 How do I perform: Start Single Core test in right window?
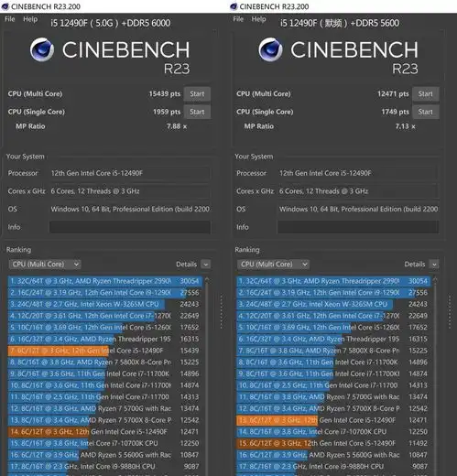point(426,112)
